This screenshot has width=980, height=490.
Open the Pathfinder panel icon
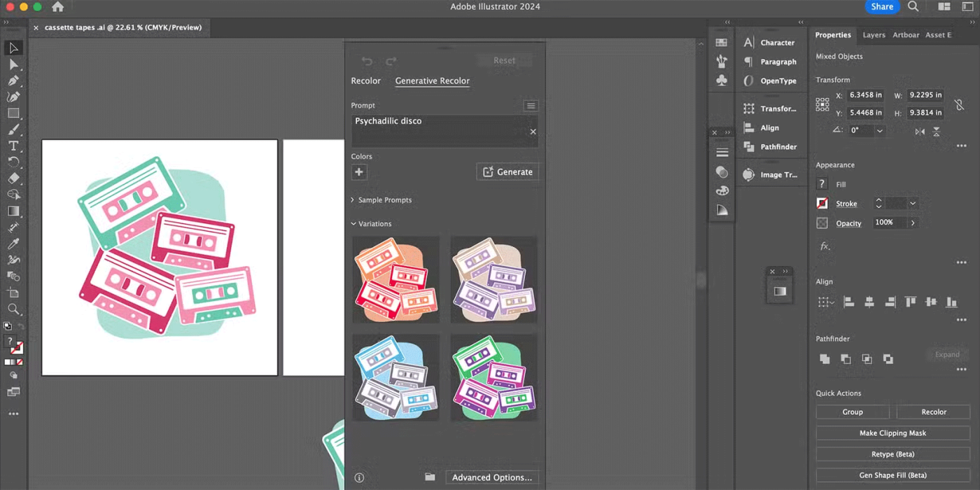click(x=749, y=147)
